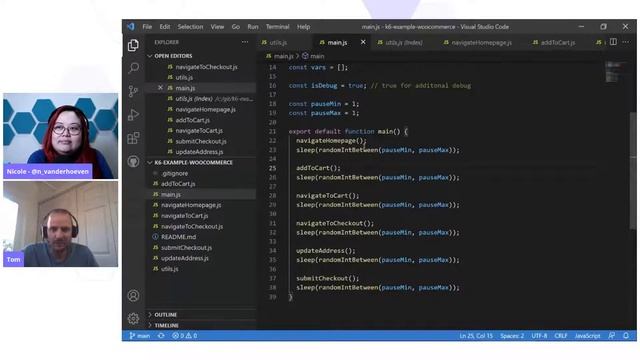Click Nicole's webcam video thumbnail
The image size is (640, 360).
point(60,136)
